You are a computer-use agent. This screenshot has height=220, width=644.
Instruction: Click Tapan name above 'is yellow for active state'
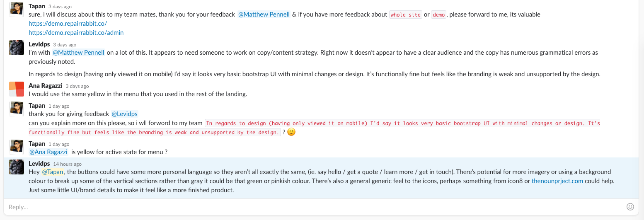point(37,144)
